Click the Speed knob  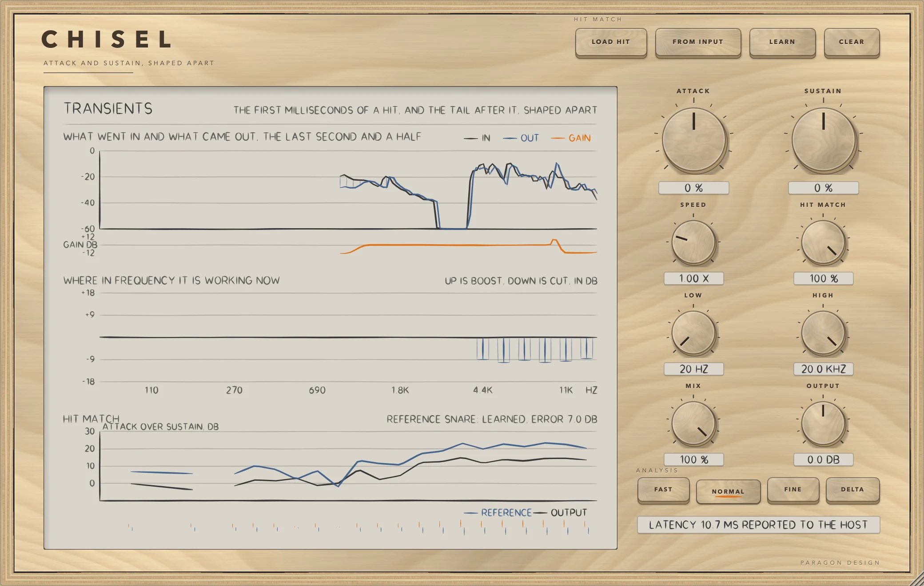693,242
